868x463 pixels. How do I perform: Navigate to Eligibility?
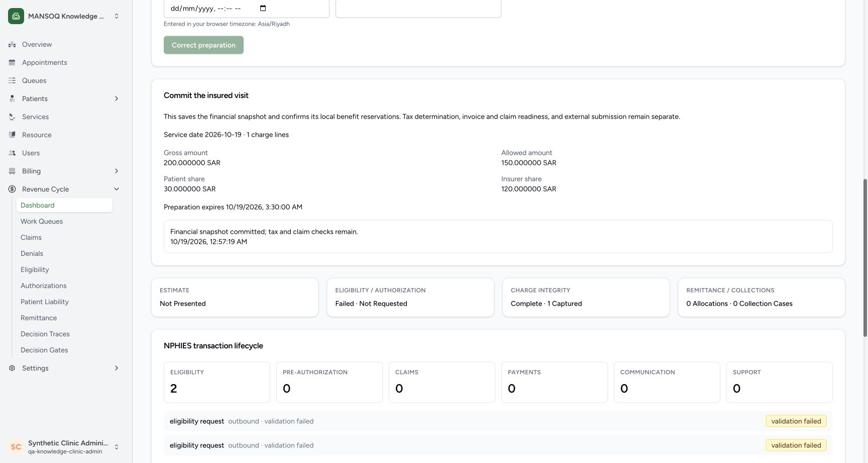(64, 269)
